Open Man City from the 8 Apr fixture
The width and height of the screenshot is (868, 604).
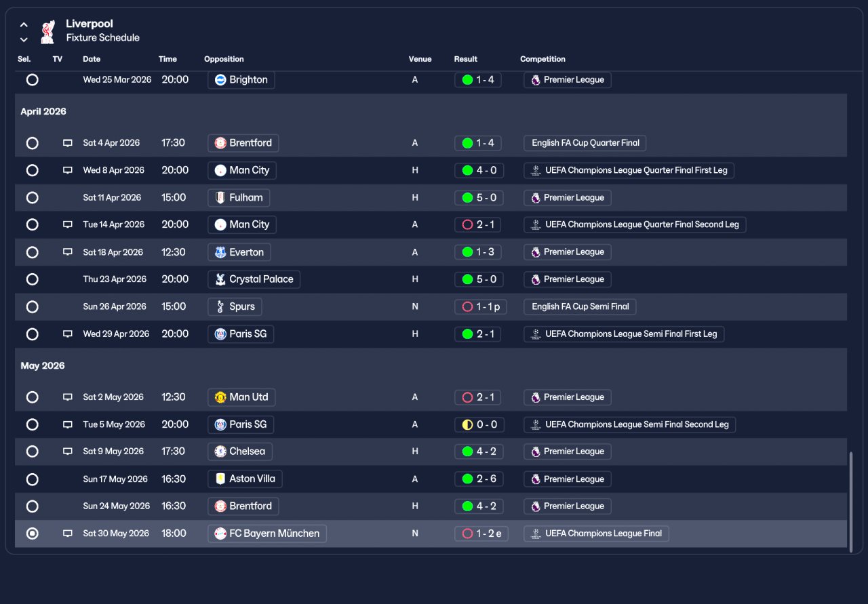tap(242, 170)
